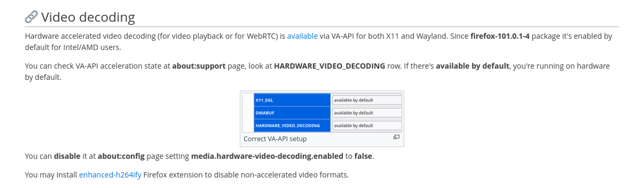Click the 'Correct VA-API setup' caption text
The width and height of the screenshot is (644, 188).
[275, 139]
